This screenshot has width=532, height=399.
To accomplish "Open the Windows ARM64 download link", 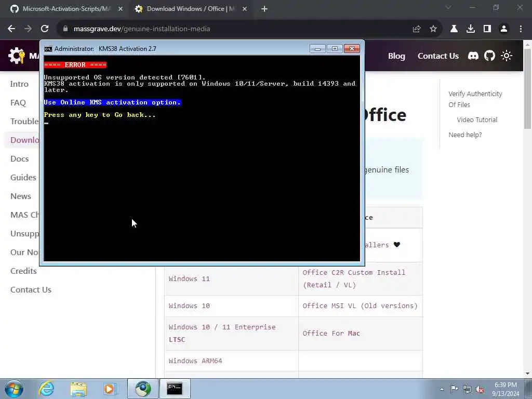I will pyautogui.click(x=195, y=361).
